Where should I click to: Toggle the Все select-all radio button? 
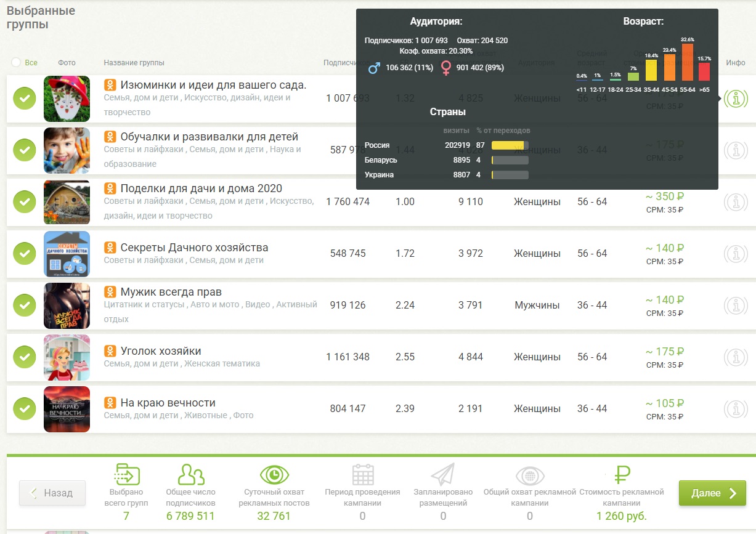(16, 62)
